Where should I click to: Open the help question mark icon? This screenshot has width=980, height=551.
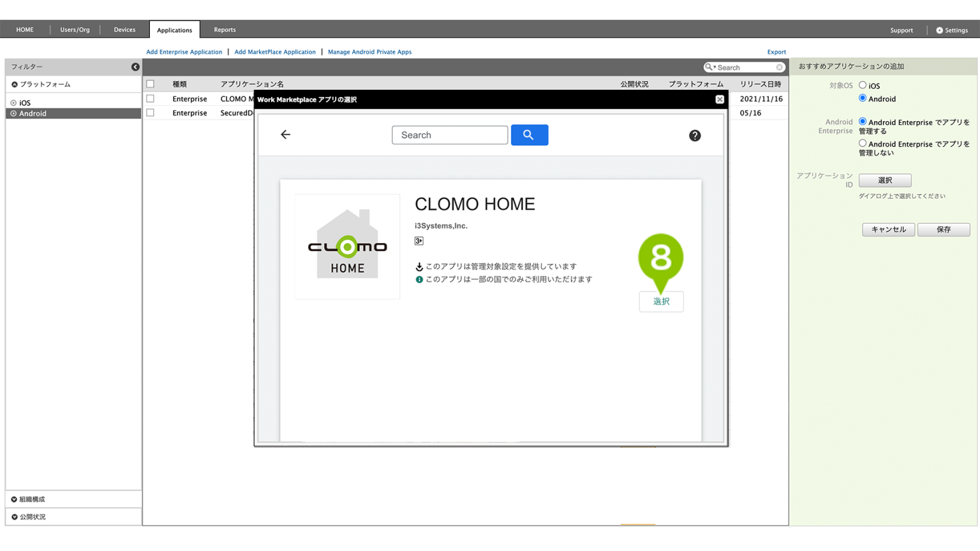point(694,136)
